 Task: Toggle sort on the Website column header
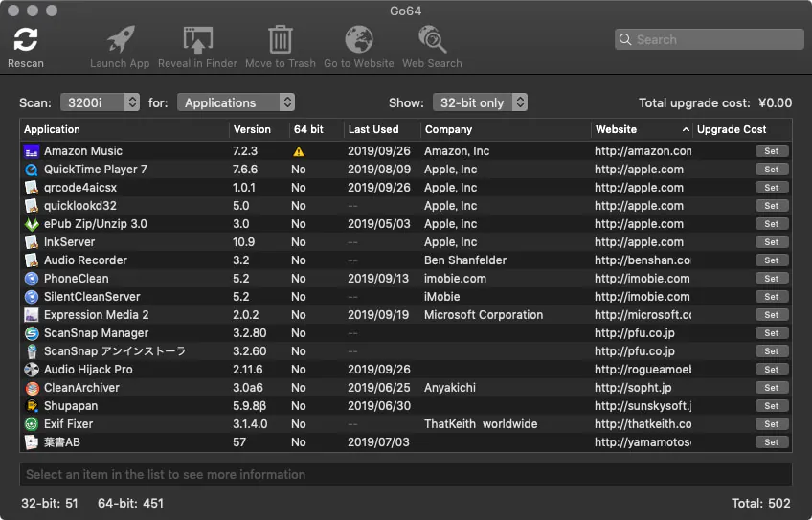[x=642, y=129]
